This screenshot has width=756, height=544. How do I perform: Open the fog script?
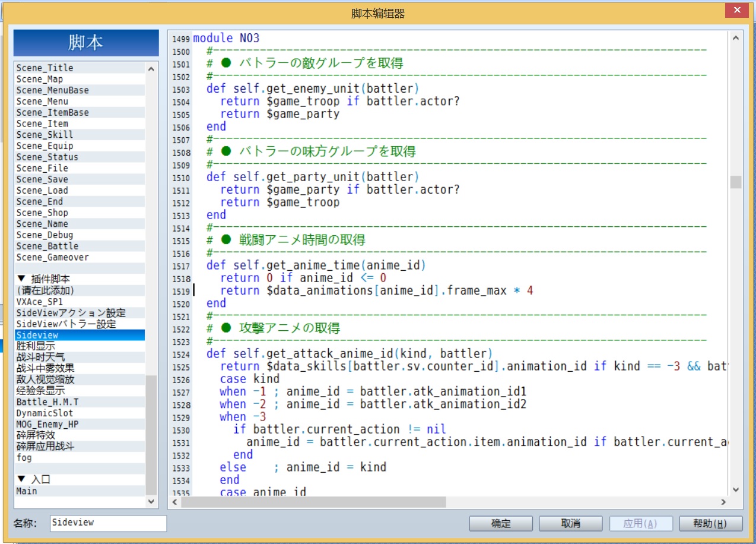coord(80,458)
